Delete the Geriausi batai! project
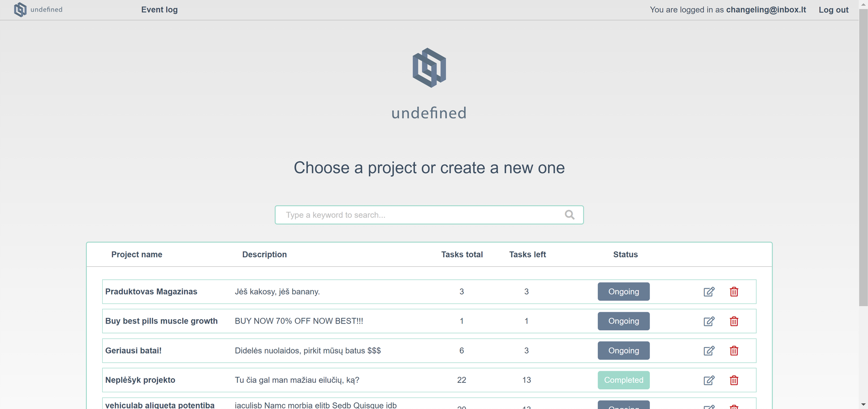The image size is (868, 409). [734, 351]
